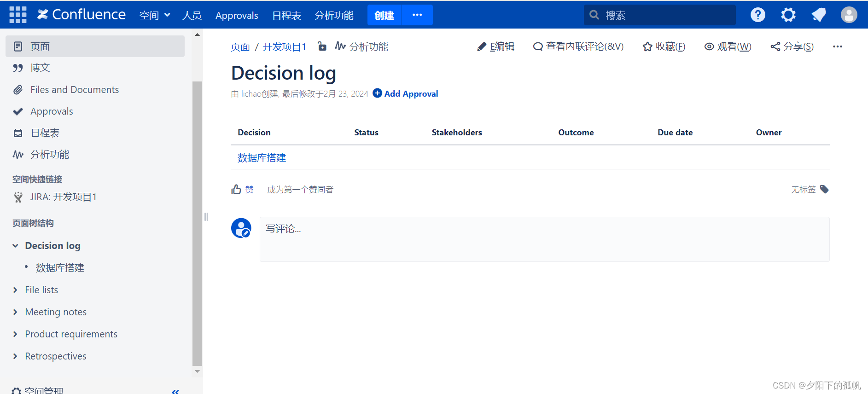The height and width of the screenshot is (394, 868).
Task: Open the app switcher grid icon
Action: point(18,15)
